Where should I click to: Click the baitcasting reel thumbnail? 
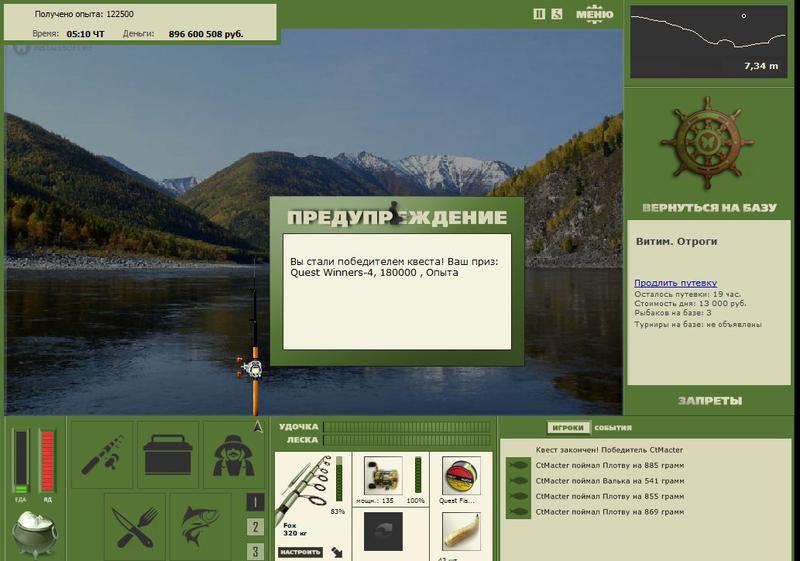[383, 476]
